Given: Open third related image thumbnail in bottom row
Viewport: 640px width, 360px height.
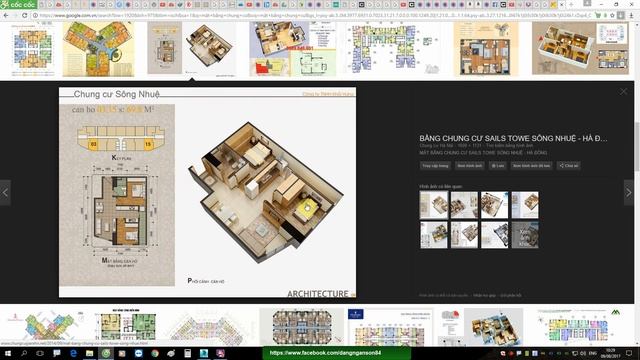Looking at the screenshot, I should (494, 235).
